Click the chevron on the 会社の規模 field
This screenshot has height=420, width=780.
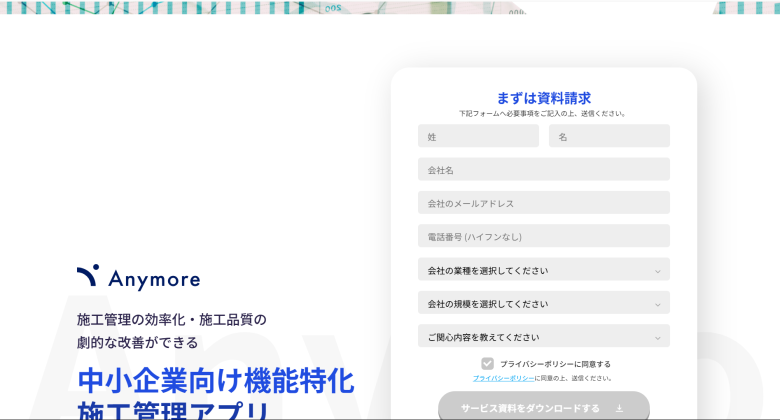657,304
